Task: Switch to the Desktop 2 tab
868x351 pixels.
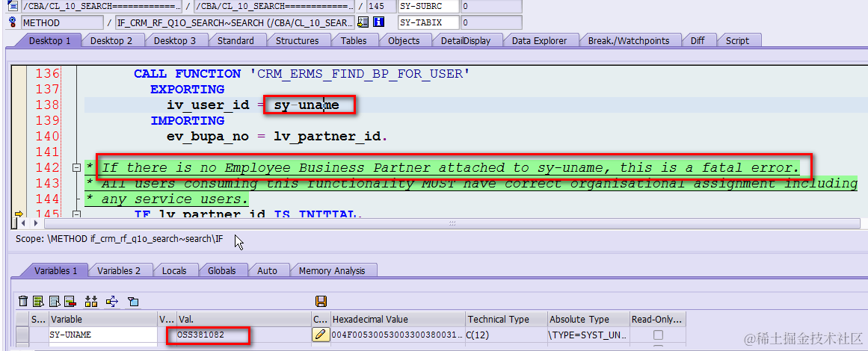Action: click(x=111, y=40)
